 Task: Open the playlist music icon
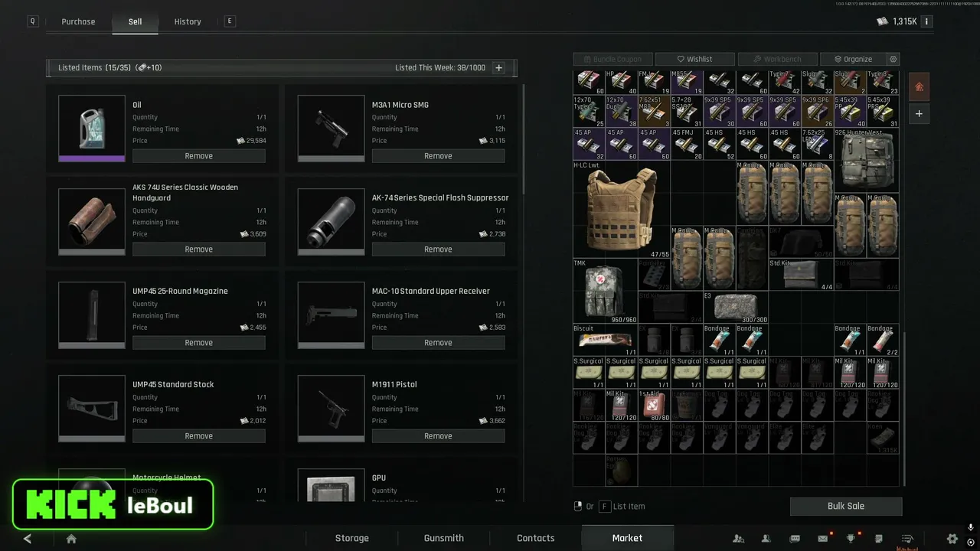point(907,539)
